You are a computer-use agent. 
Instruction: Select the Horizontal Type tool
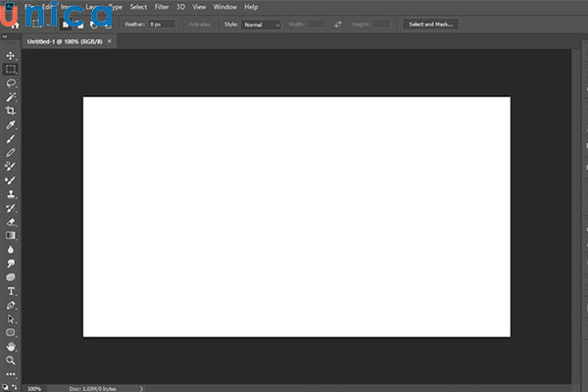[x=11, y=291]
